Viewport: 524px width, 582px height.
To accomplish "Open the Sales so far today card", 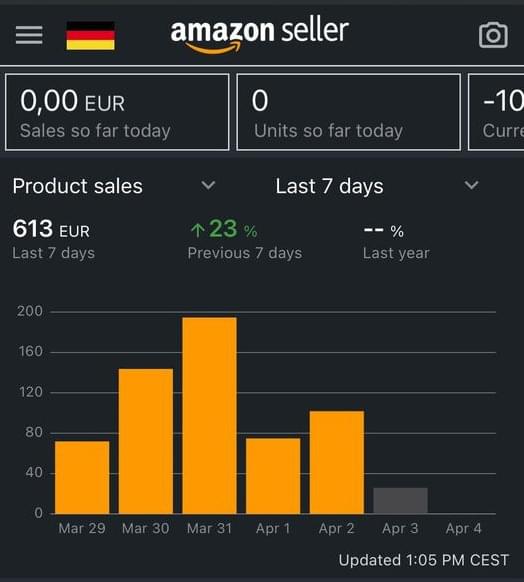I will (117, 112).
